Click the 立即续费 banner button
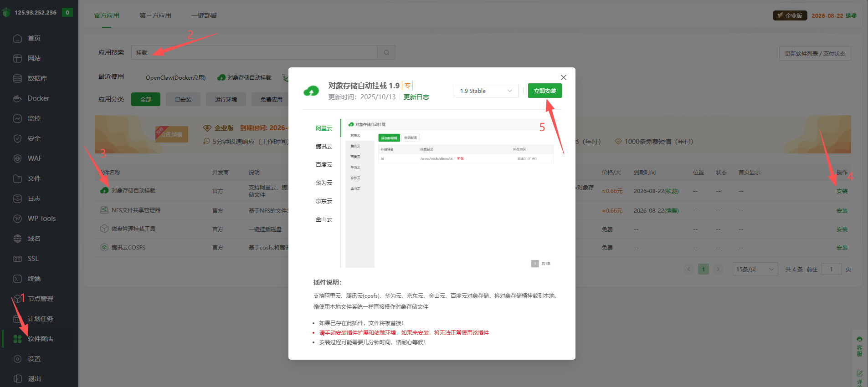Image resolution: width=868 pixels, height=387 pixels. pyautogui.click(x=172, y=134)
